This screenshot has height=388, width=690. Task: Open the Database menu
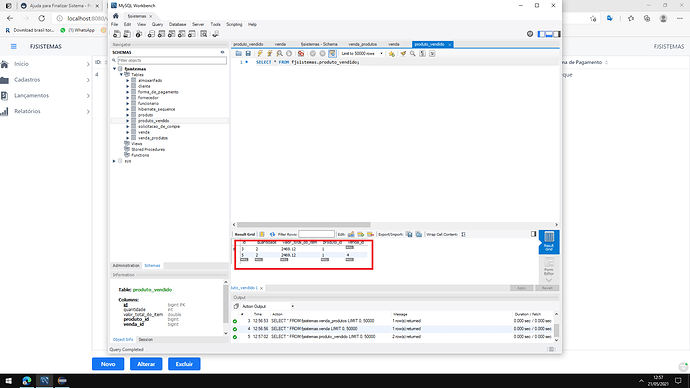(177, 25)
